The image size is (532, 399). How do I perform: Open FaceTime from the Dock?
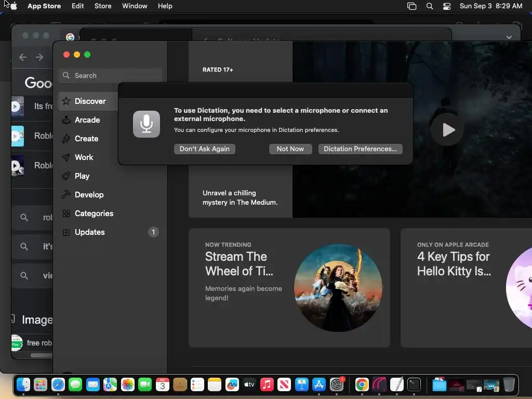145,385
